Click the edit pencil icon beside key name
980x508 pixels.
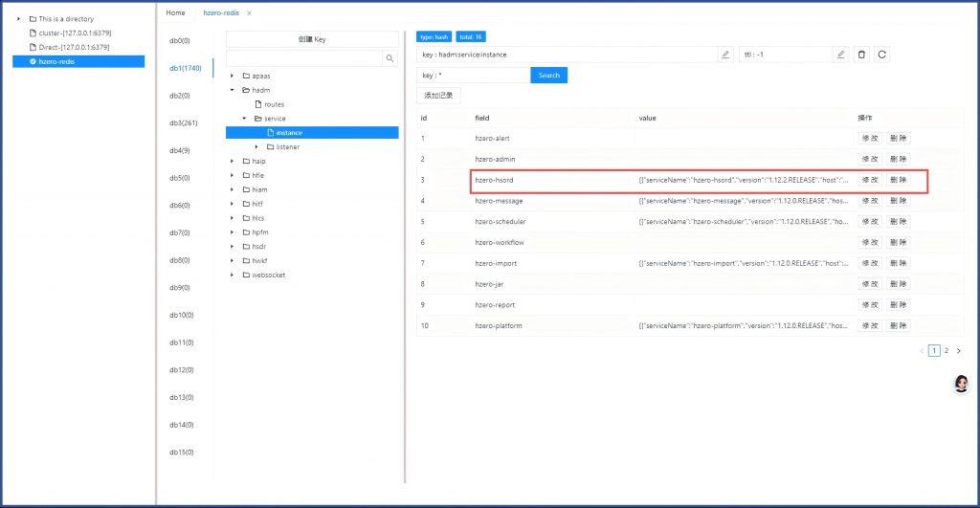point(725,55)
